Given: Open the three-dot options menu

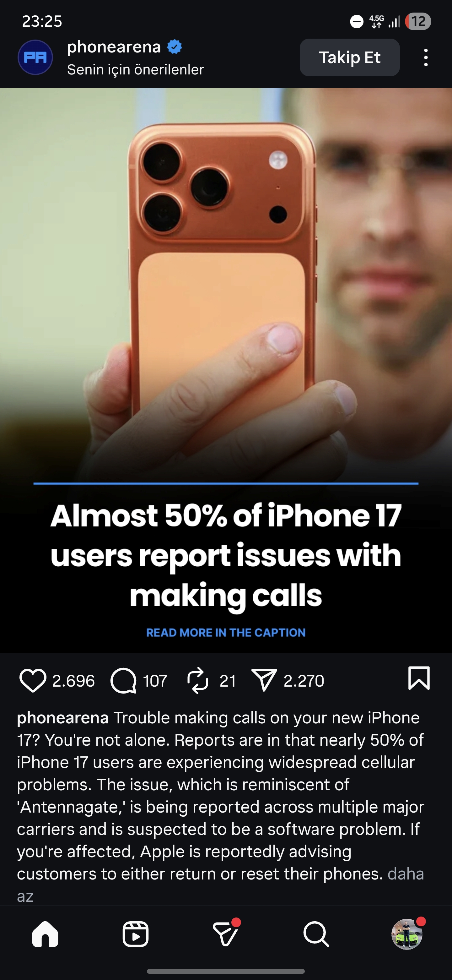Looking at the screenshot, I should pyautogui.click(x=426, y=57).
